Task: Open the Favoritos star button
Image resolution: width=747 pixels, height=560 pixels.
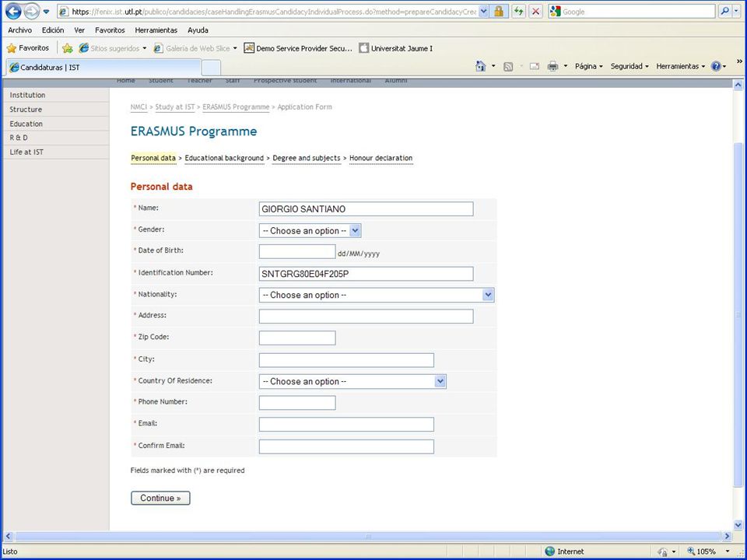Action: point(28,48)
